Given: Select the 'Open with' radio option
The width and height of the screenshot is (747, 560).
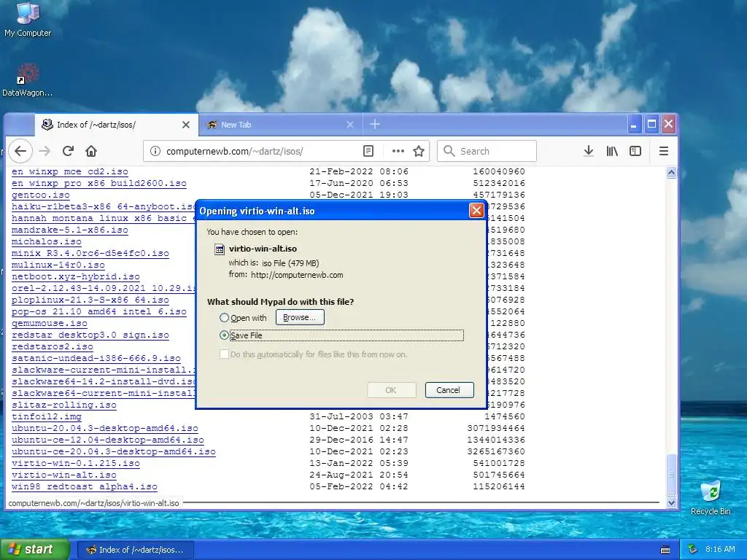Looking at the screenshot, I should click(224, 318).
